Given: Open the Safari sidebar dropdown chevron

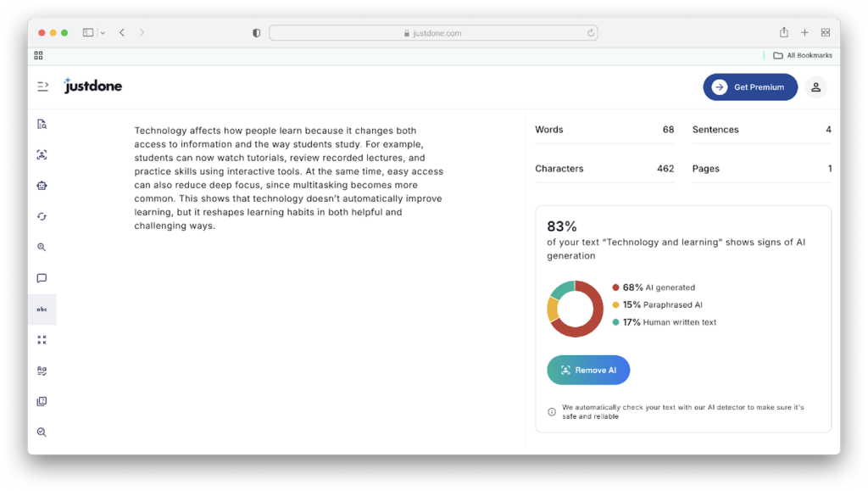Looking at the screenshot, I should coord(103,33).
